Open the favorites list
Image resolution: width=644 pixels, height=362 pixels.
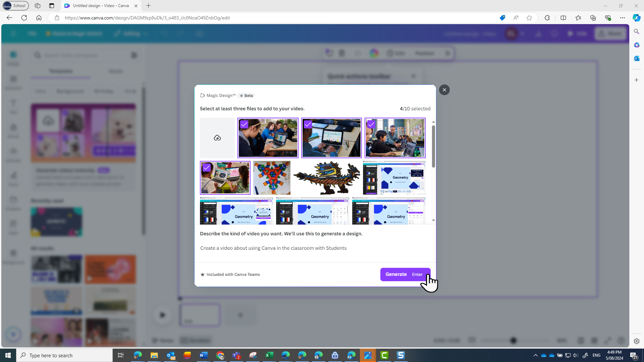point(578,18)
